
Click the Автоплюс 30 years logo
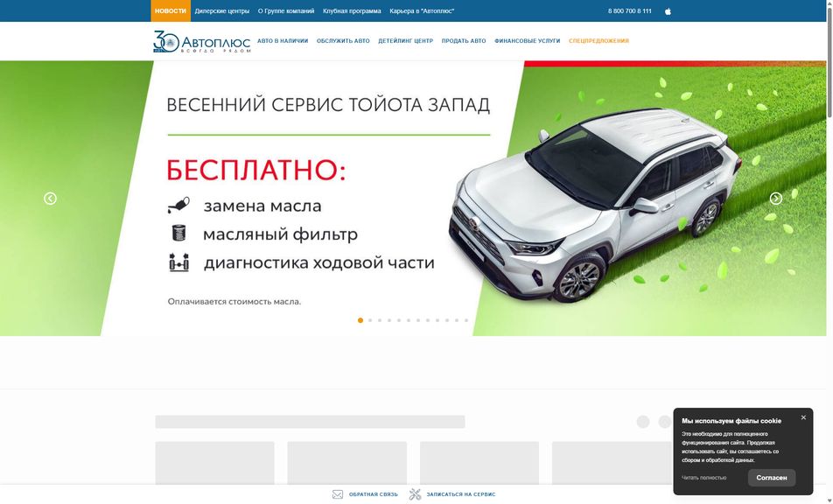click(201, 41)
